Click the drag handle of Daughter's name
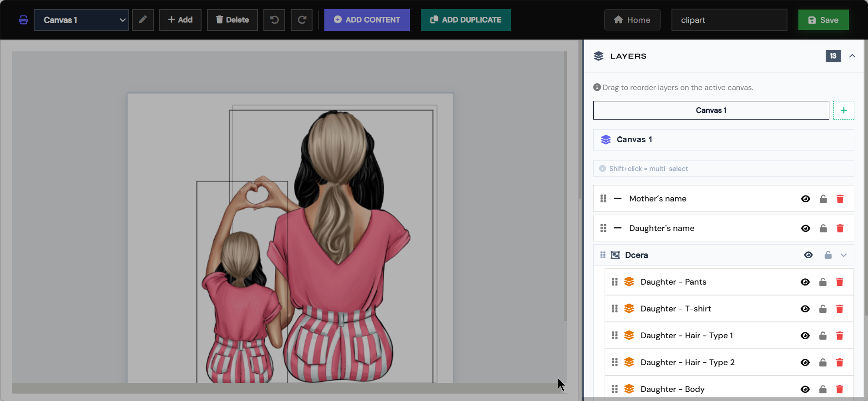The height and width of the screenshot is (401, 868). pyautogui.click(x=603, y=228)
